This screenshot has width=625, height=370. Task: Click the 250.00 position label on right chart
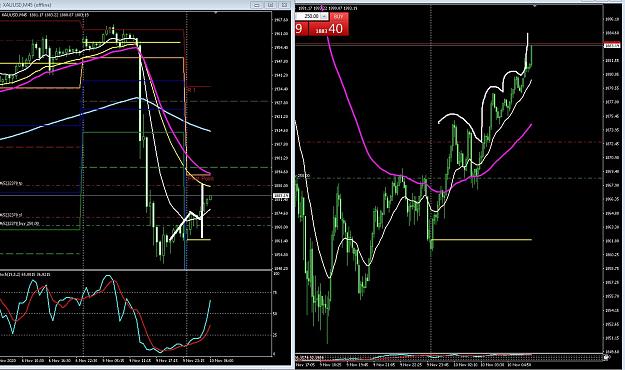click(x=303, y=176)
